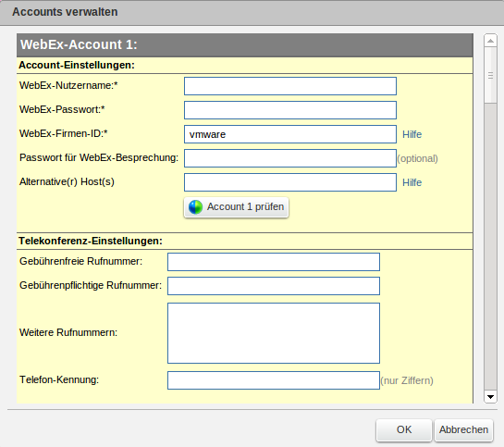Click the WebEx-Nutzername input field

pyautogui.click(x=290, y=86)
